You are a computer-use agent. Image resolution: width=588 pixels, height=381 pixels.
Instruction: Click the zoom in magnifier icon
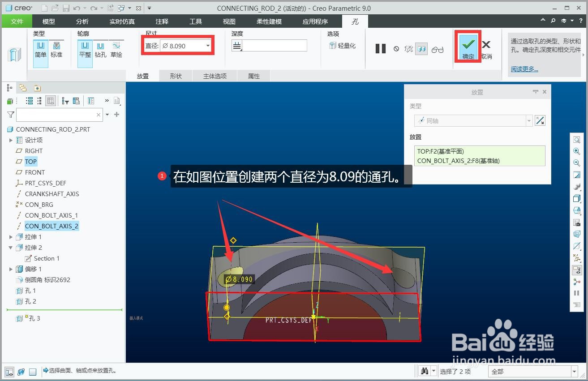coord(577,151)
